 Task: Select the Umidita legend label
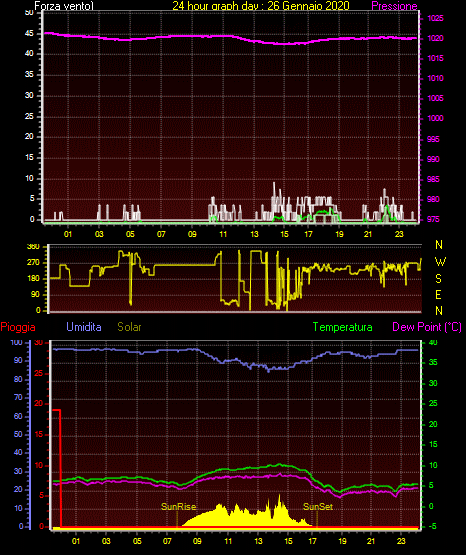[x=84, y=327]
